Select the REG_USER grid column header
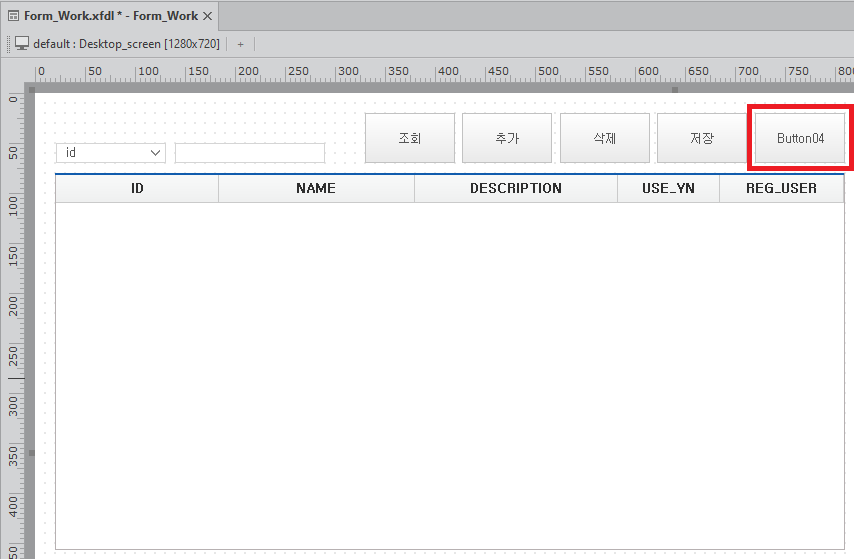854x559 pixels. [781, 188]
